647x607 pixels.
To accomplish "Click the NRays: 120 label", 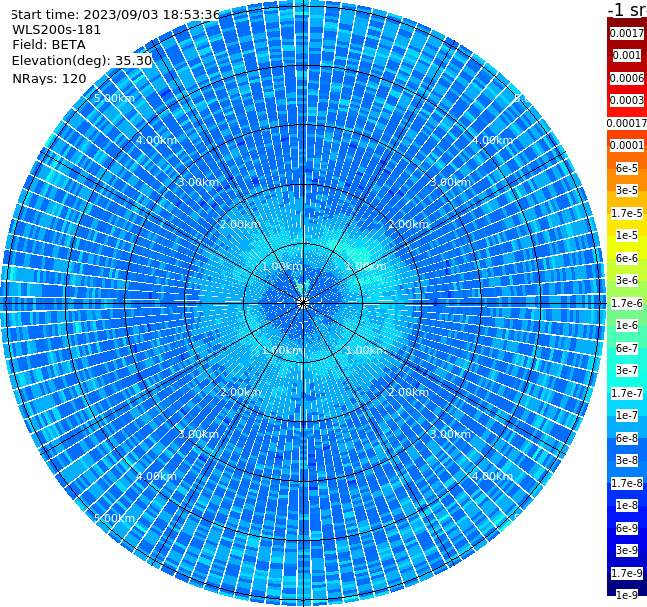I will pos(50,78).
